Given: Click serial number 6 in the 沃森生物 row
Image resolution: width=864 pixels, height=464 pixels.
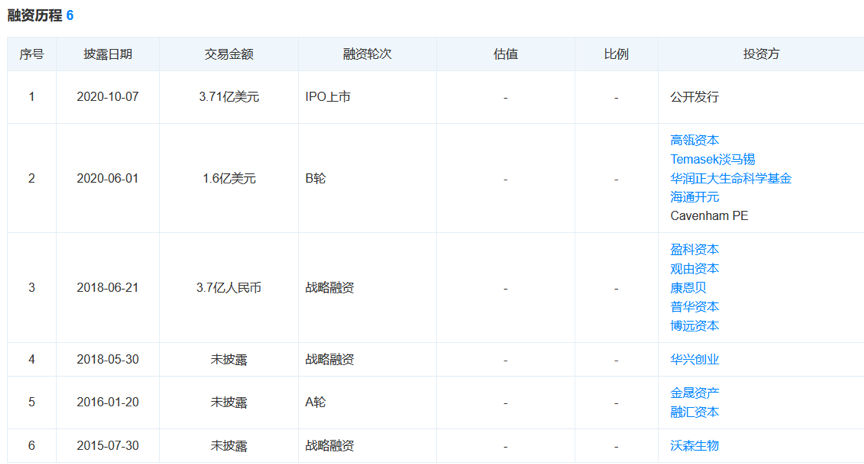Looking at the screenshot, I should [x=31, y=445].
